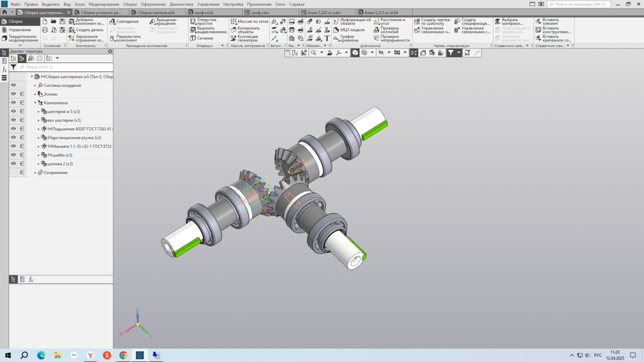Click the filter funnel in view toolbar
Viewport: 644px width, 362px height.
click(x=451, y=52)
